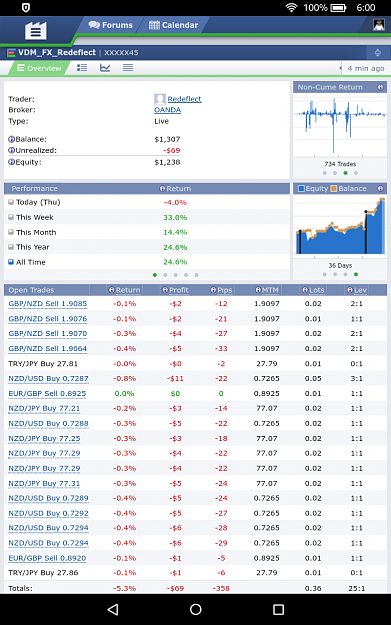Open the EUR/GBP Sell 0.8925 trade
The width and height of the screenshot is (391, 625).
click(47, 393)
